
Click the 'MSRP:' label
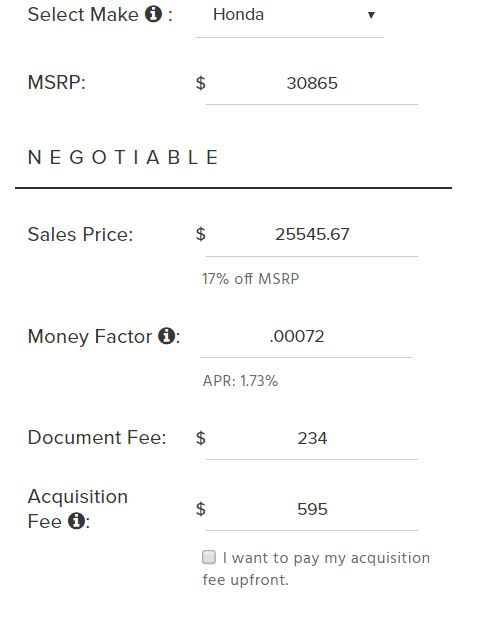point(57,83)
